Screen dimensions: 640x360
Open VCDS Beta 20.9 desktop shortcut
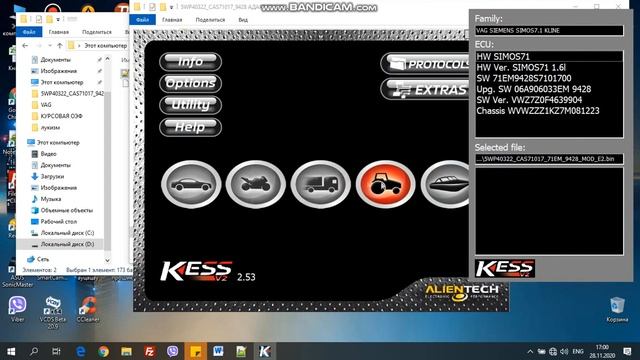point(53,313)
